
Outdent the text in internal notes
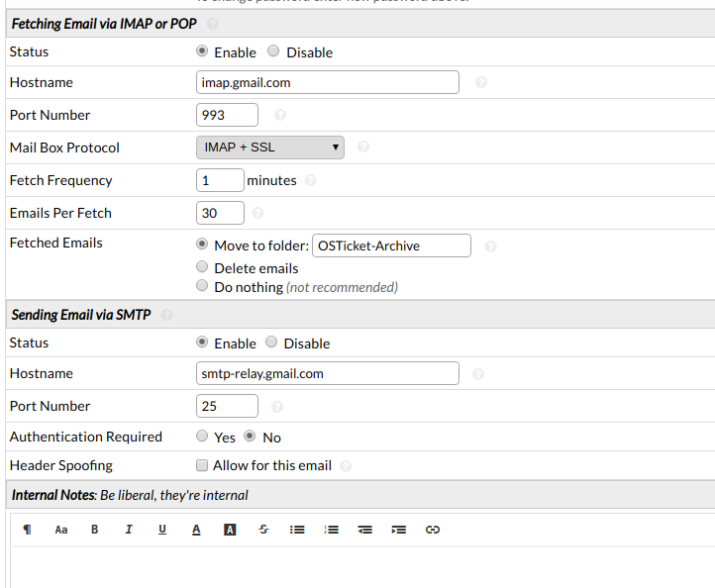[x=364, y=530]
